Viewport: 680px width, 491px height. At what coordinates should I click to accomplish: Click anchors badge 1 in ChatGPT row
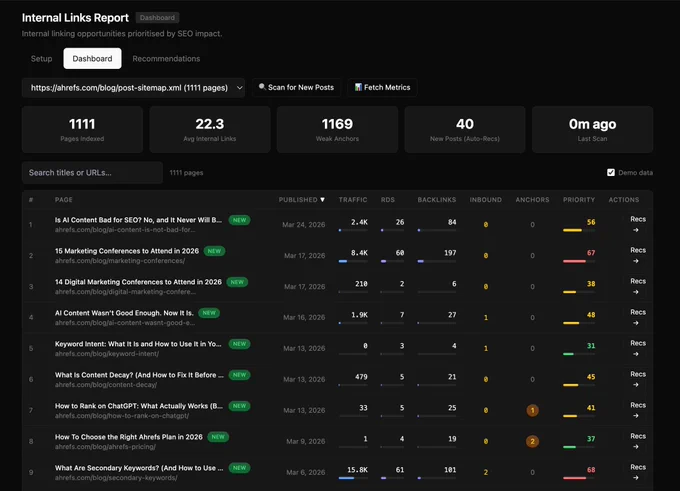coord(533,410)
